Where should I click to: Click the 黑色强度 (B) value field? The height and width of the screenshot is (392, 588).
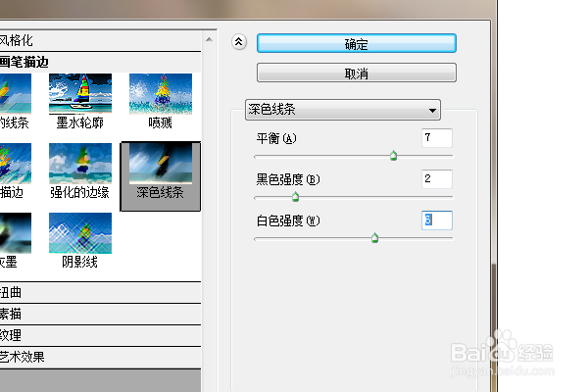pyautogui.click(x=437, y=179)
